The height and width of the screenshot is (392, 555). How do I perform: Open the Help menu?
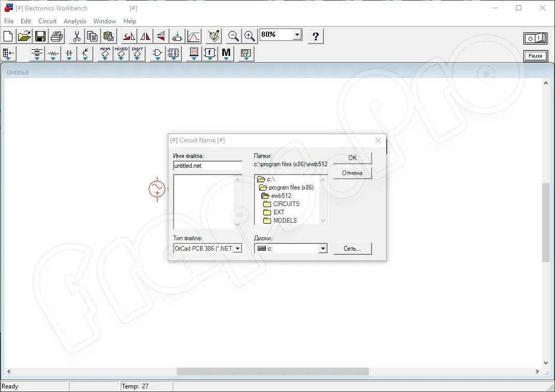pyautogui.click(x=130, y=21)
